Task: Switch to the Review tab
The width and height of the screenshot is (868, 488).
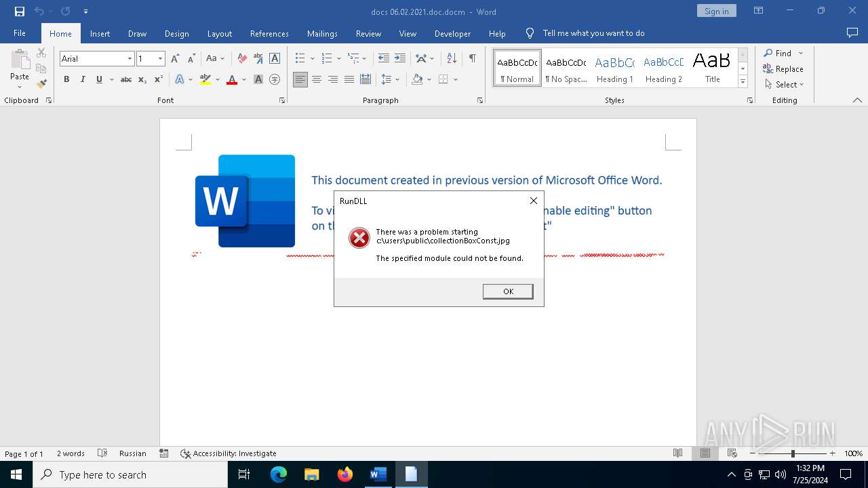Action: 368,33
